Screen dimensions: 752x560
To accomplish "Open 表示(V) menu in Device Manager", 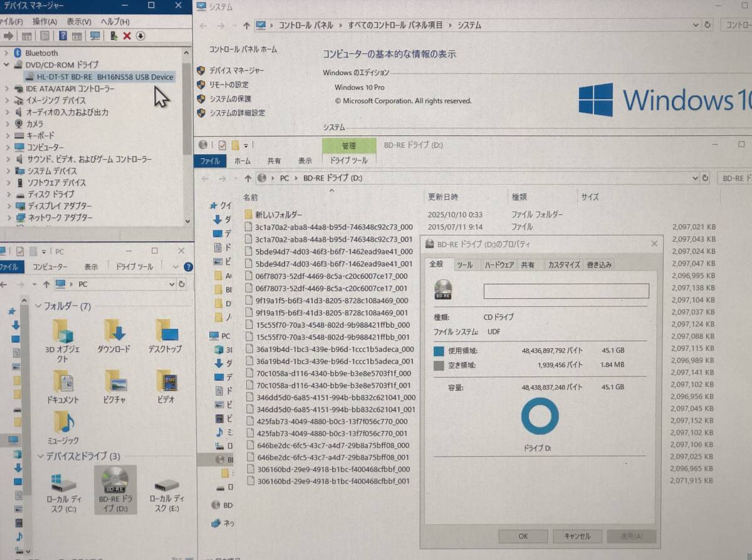I will click(78, 21).
